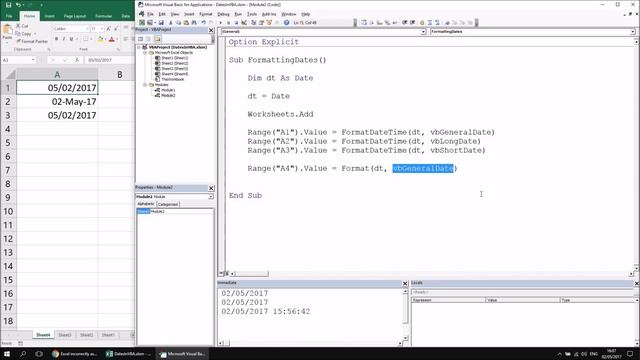Viewport: 640px width, 360px height.
Task: Switch to Excel Insert ribbon tab
Action: [x=49, y=16]
